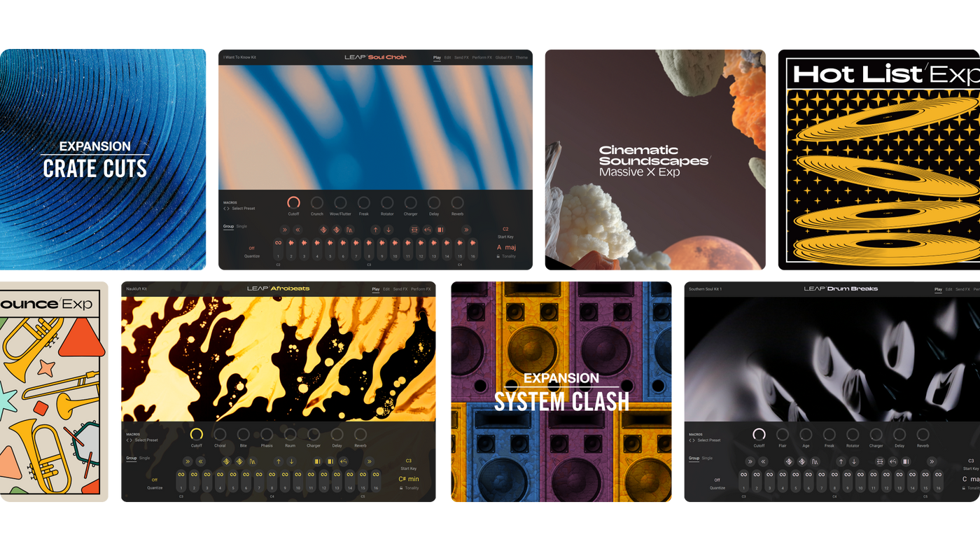
Task: Click the vertical bars icon in Soul Choir
Action: pyautogui.click(x=440, y=230)
